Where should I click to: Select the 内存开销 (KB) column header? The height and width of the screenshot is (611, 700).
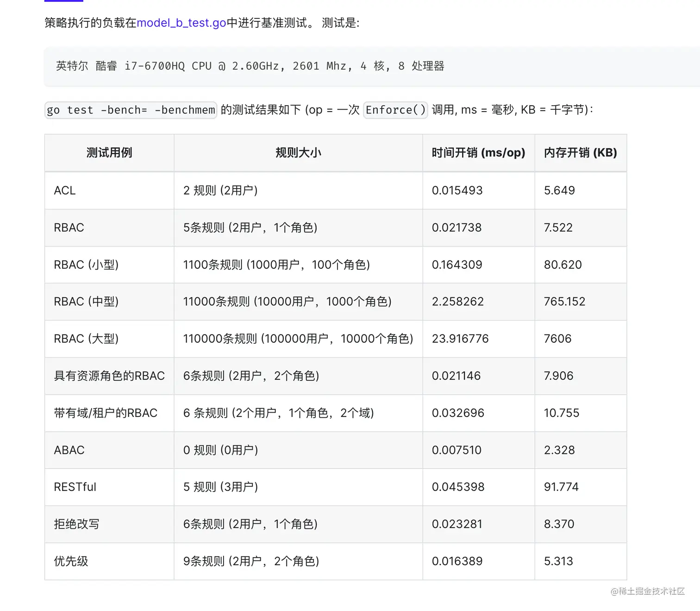coord(581,153)
